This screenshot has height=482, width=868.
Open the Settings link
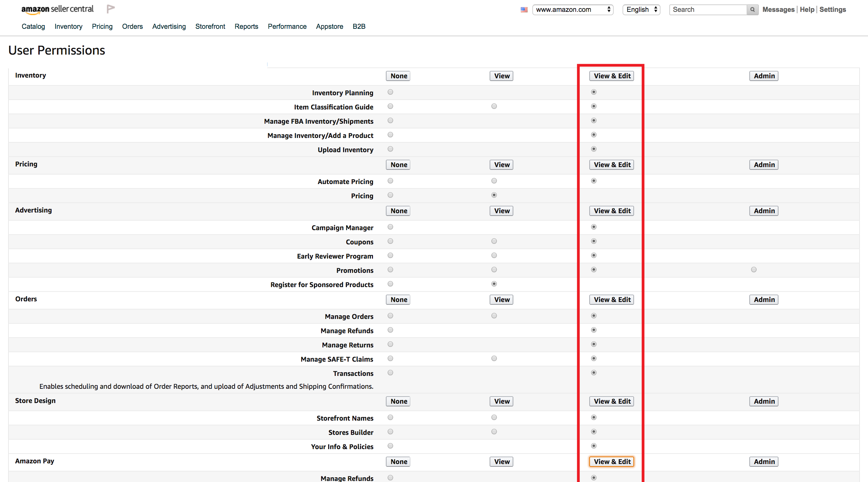833,9
